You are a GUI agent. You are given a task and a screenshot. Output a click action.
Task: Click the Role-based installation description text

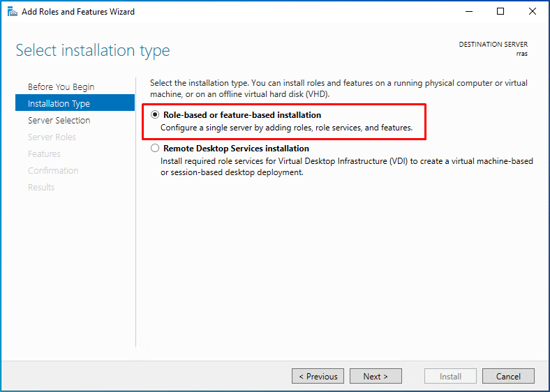[x=287, y=128]
